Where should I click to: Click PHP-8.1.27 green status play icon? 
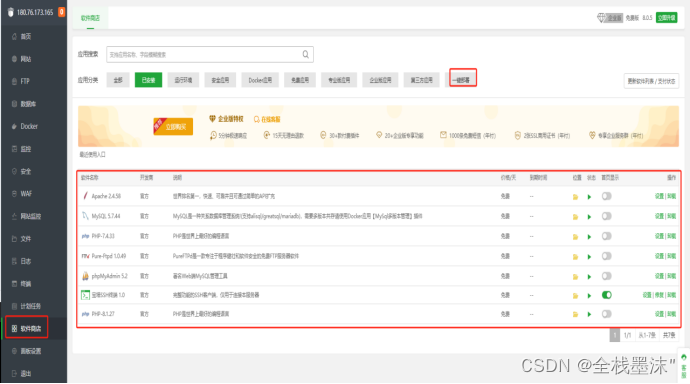[x=589, y=315]
